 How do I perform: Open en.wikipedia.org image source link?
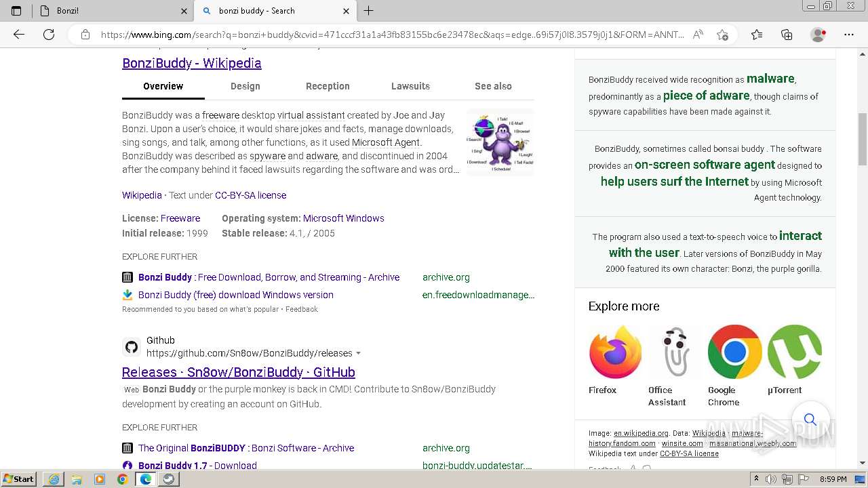tap(641, 433)
